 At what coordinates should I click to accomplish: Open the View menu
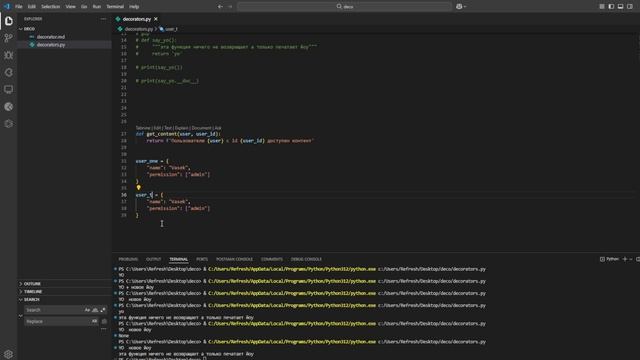coord(71,7)
